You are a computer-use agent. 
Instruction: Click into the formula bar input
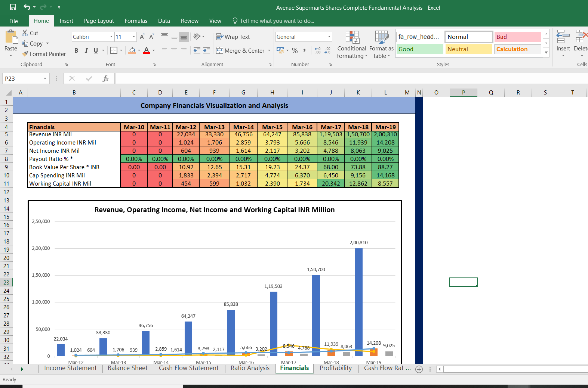point(351,78)
